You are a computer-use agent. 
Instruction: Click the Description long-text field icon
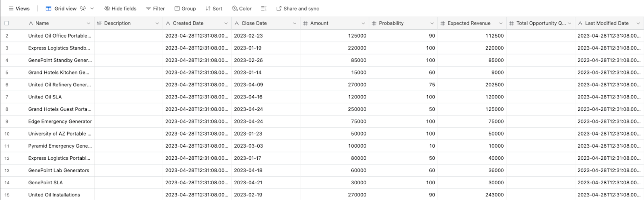click(x=99, y=23)
